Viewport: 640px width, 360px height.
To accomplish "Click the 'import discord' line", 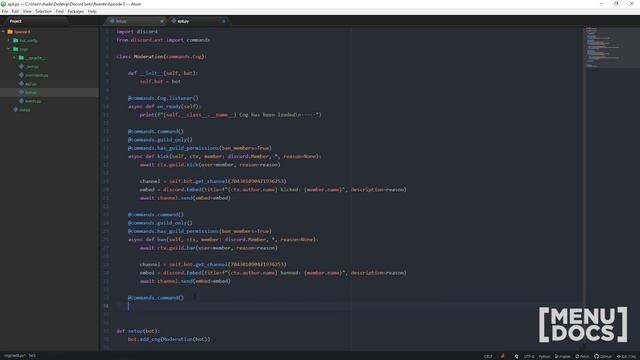I will [136, 31].
